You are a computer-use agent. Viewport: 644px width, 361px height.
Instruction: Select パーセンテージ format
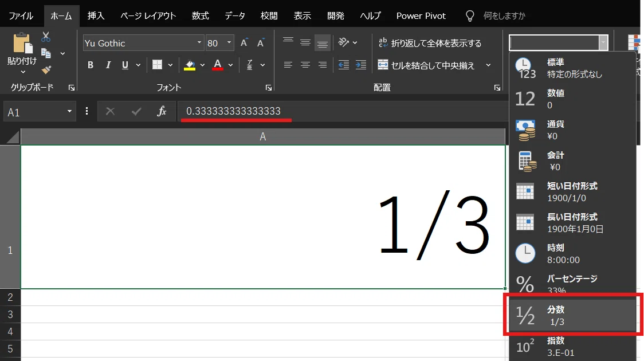click(x=572, y=284)
